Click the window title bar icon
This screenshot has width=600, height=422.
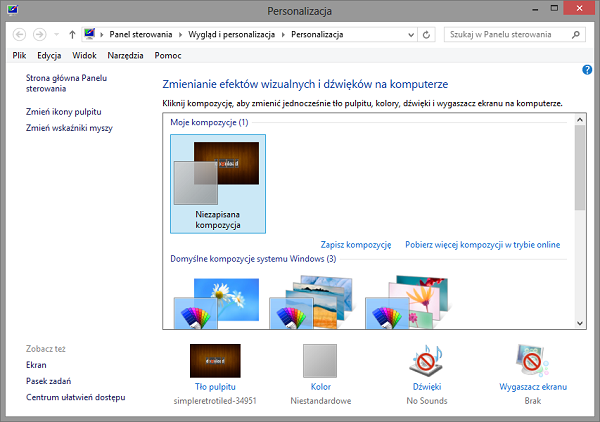13,9
